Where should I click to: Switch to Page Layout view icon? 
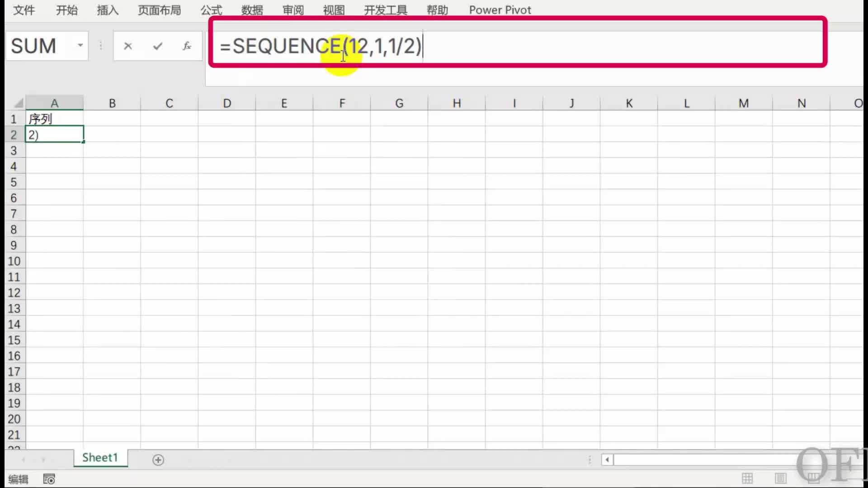click(780, 478)
